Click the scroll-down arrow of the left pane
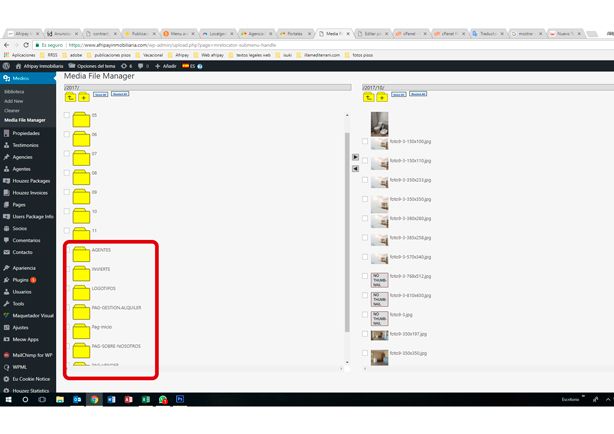The width and height of the screenshot is (614, 434). [347, 362]
